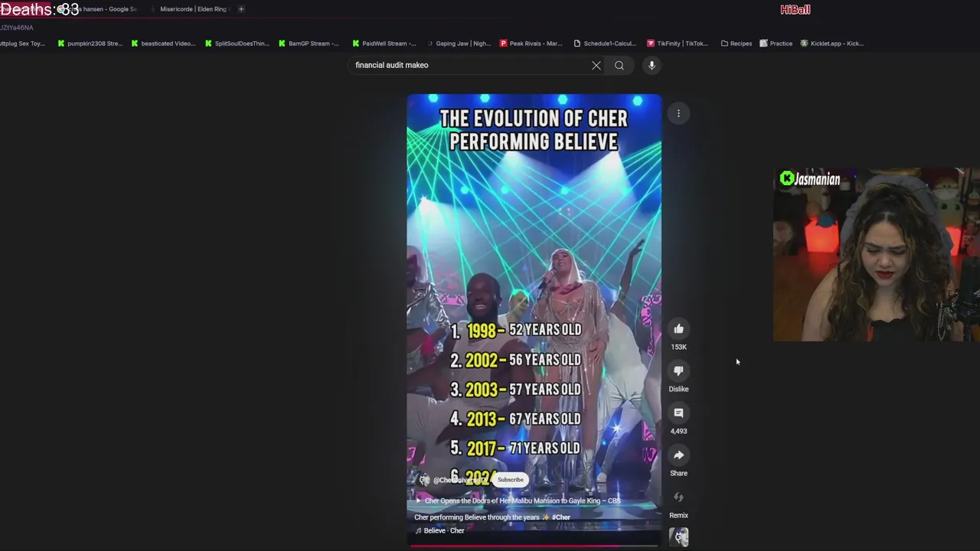Image resolution: width=980 pixels, height=551 pixels.
Task: Run search with the magnifying glass icon
Action: coord(619,65)
